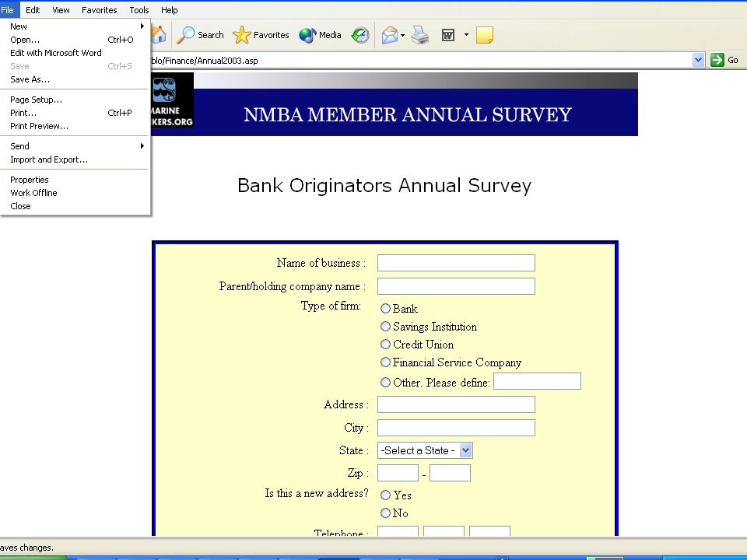Choose Yes for new address
Viewport: 747px width, 560px height.
(x=385, y=495)
